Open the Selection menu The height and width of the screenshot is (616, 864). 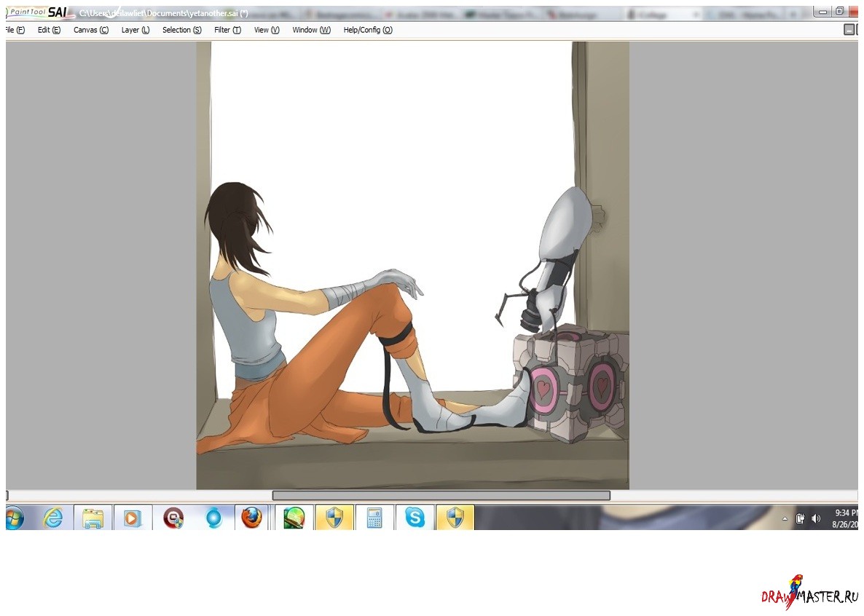click(x=182, y=30)
